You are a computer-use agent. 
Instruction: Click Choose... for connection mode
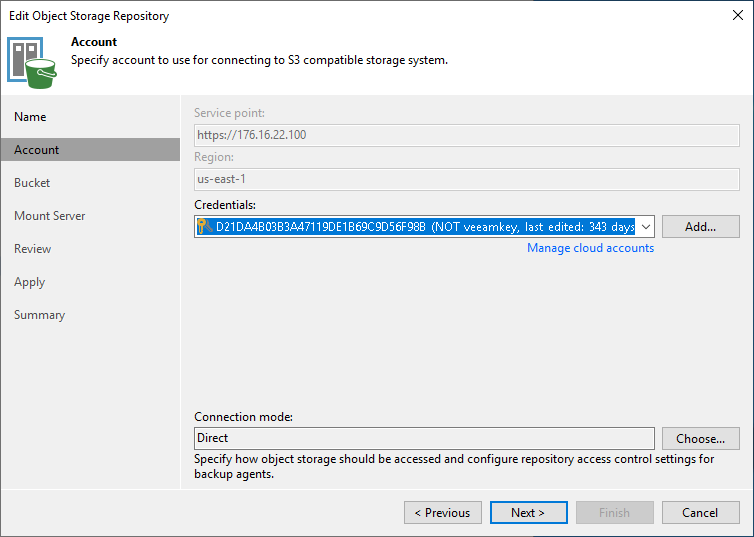click(x=701, y=438)
